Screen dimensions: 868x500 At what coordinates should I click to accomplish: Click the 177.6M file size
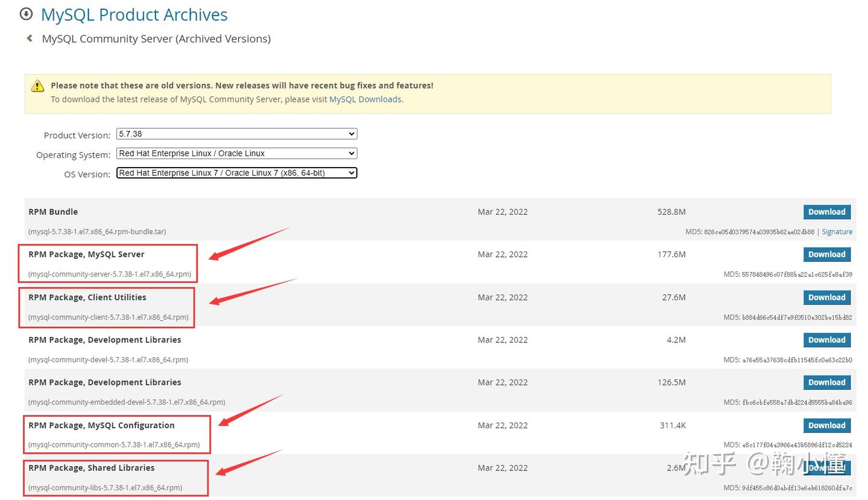click(x=671, y=255)
